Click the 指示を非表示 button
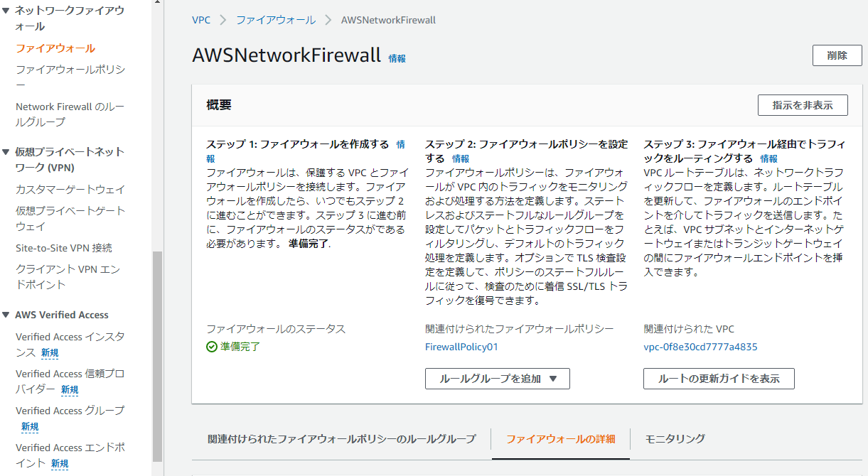868x476 pixels. click(803, 105)
